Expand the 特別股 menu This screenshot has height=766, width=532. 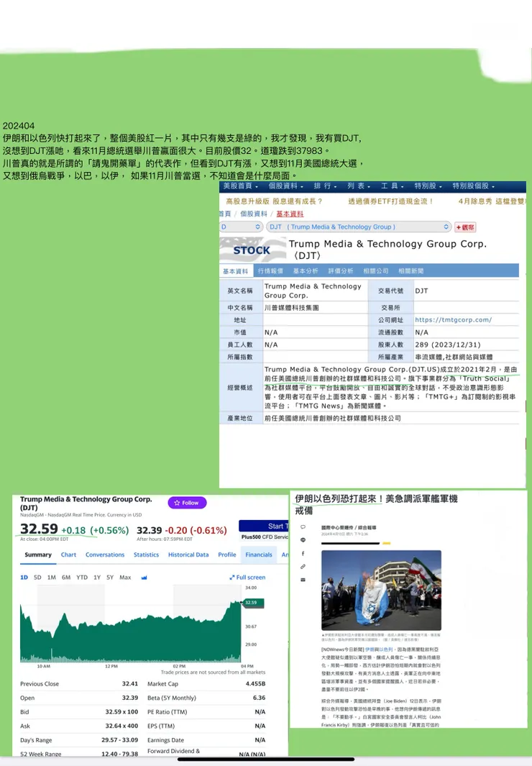(428, 186)
